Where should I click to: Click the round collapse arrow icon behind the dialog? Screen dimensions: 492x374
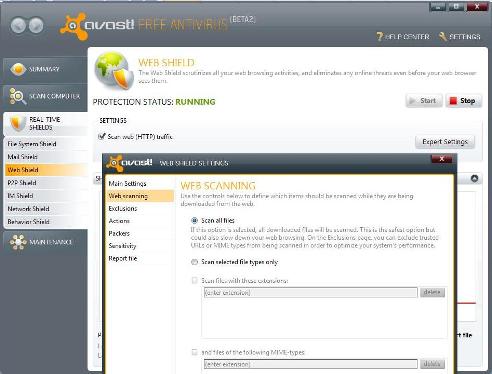[474, 179]
